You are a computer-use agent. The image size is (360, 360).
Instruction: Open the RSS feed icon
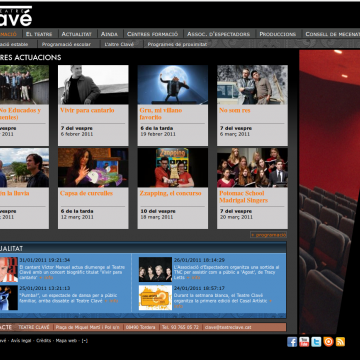340,342
